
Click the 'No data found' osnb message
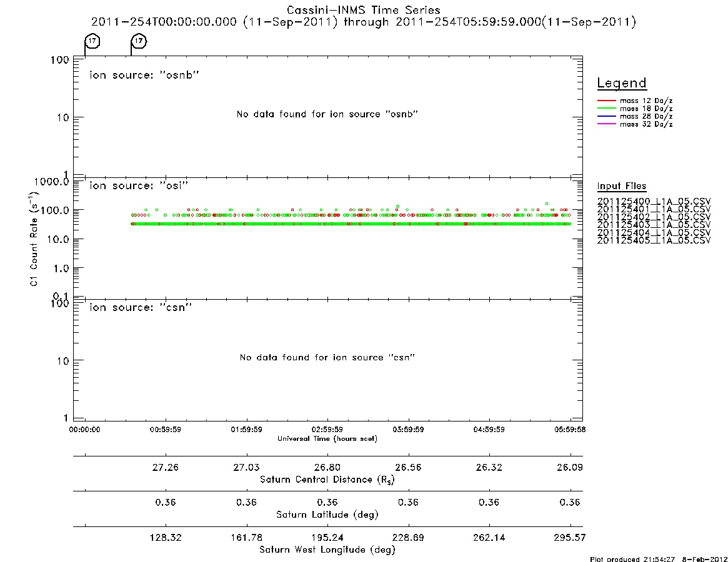click(327, 114)
